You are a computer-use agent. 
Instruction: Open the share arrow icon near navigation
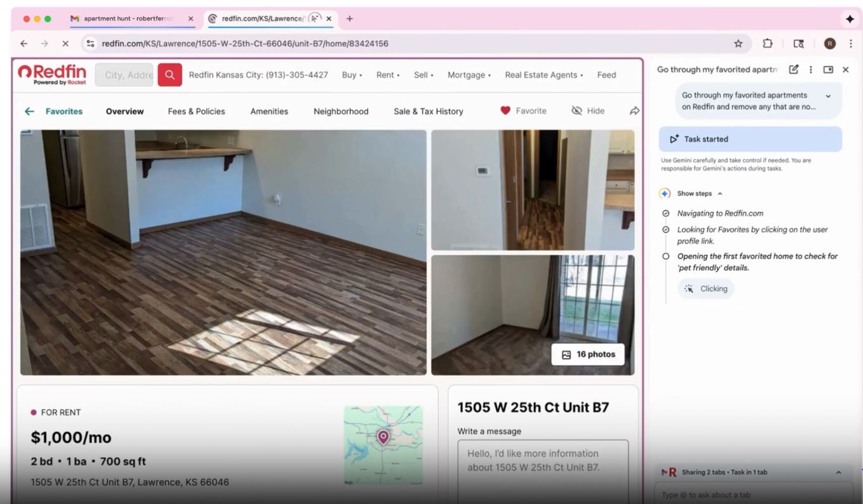tap(633, 110)
